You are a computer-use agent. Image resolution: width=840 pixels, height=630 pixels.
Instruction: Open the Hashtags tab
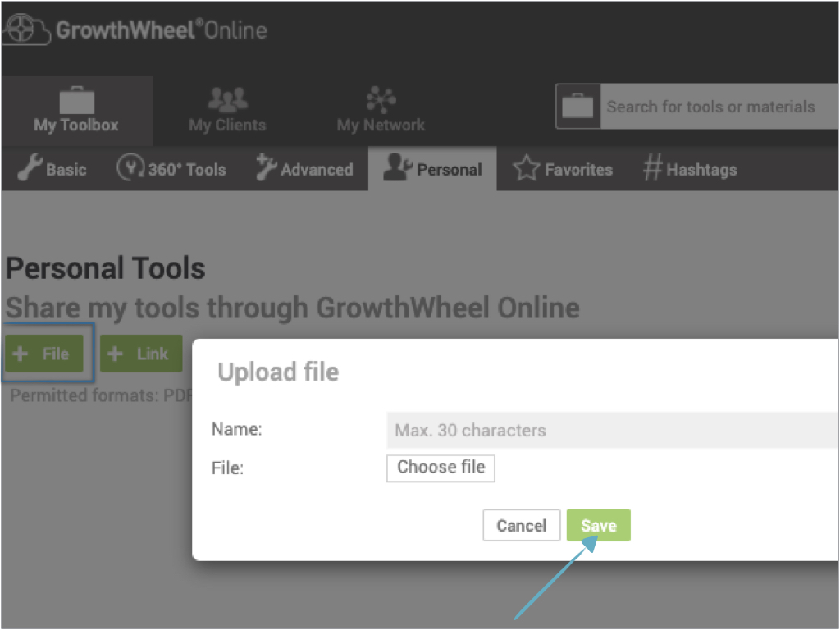pyautogui.click(x=689, y=169)
